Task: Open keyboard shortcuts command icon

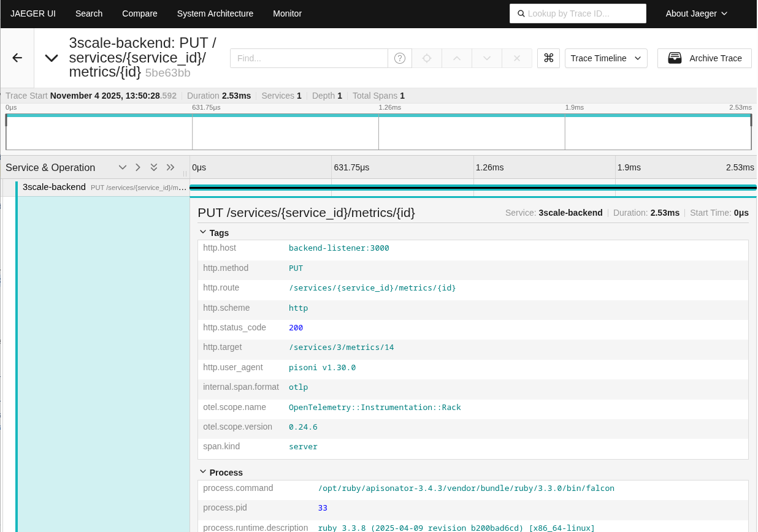Action: click(548, 58)
